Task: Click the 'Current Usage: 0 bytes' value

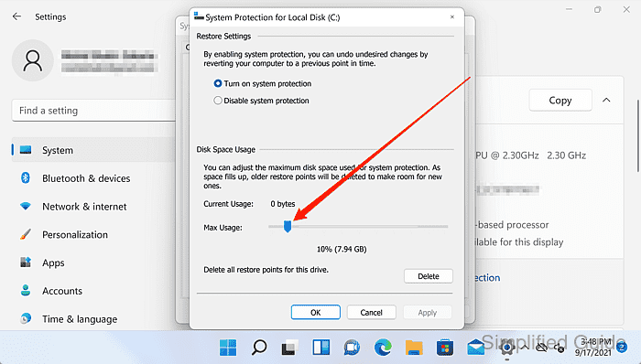Action: click(282, 204)
